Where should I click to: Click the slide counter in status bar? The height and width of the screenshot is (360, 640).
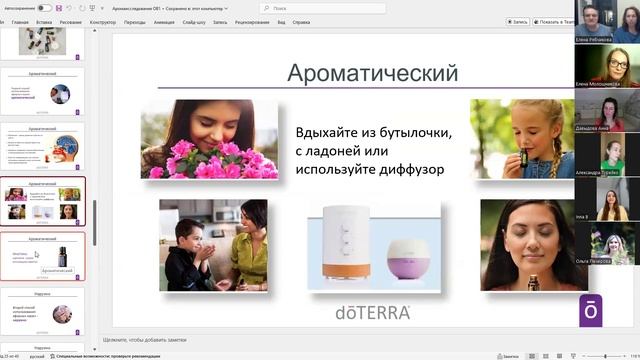point(10,356)
